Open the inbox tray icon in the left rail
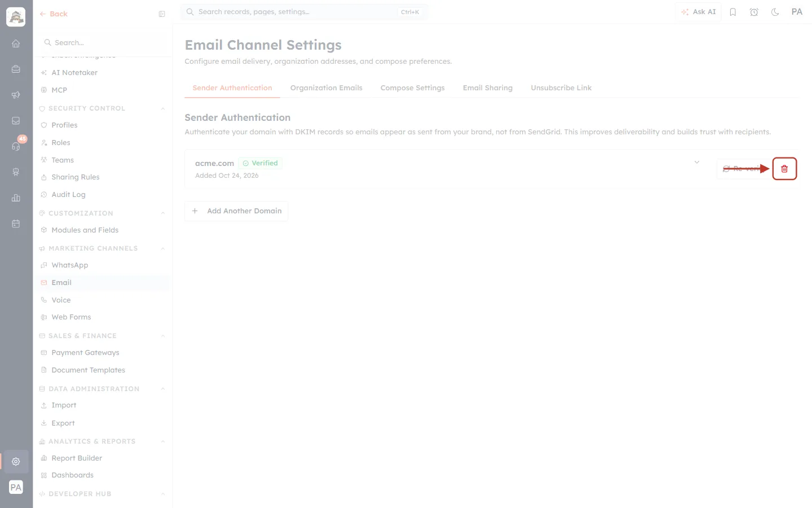Image resolution: width=812 pixels, height=508 pixels. click(16, 121)
